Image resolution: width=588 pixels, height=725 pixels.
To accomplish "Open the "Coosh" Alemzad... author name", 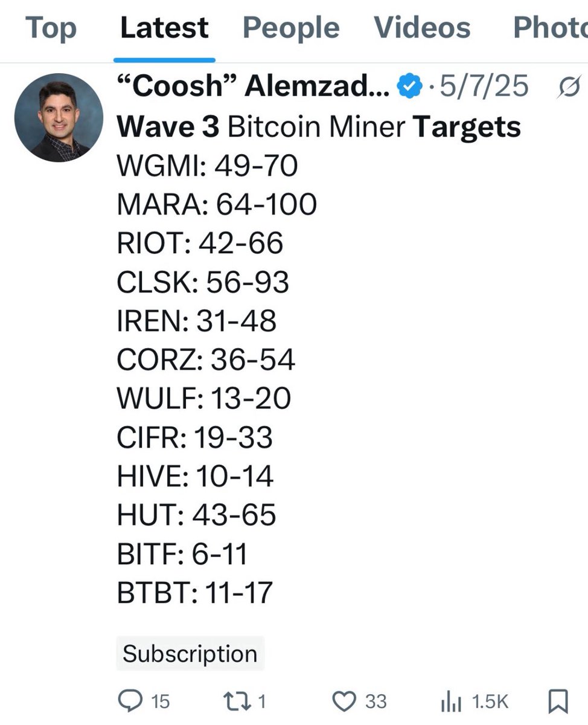I will click(253, 88).
